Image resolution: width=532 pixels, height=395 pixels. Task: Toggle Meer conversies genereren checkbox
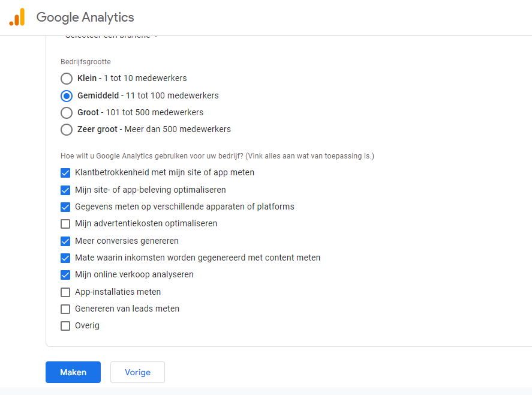click(65, 241)
